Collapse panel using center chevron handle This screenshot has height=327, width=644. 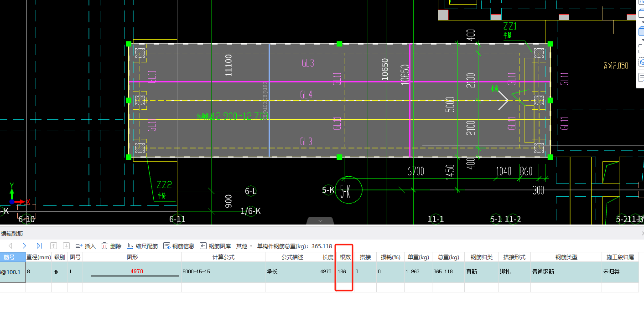click(x=320, y=221)
